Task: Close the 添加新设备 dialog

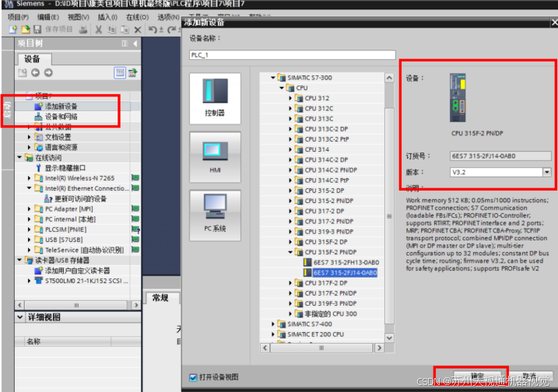Action: pos(554,23)
